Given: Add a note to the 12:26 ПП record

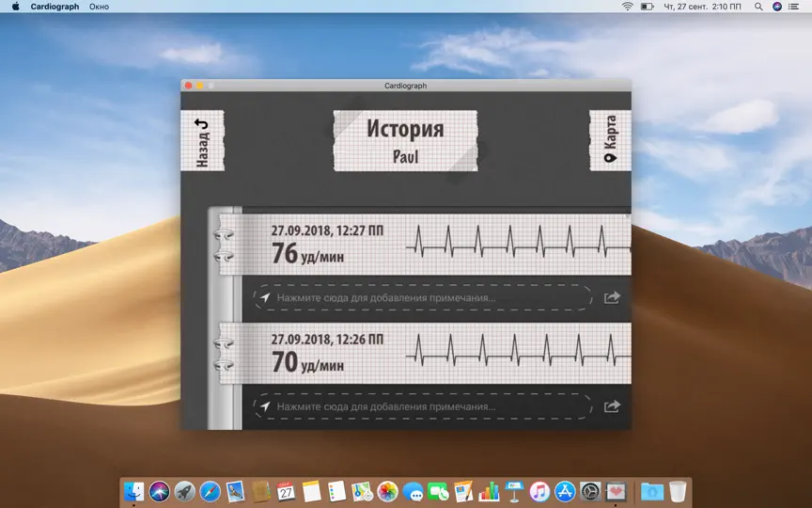Looking at the screenshot, I should click(424, 406).
